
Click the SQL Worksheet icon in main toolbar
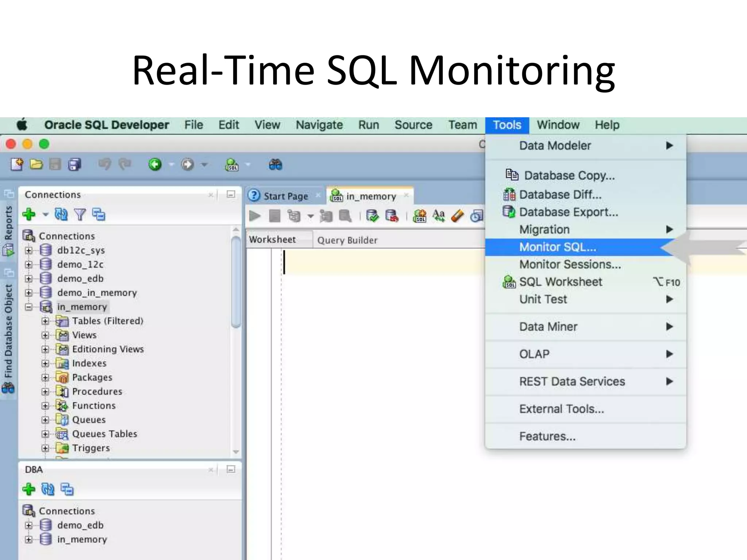(232, 165)
